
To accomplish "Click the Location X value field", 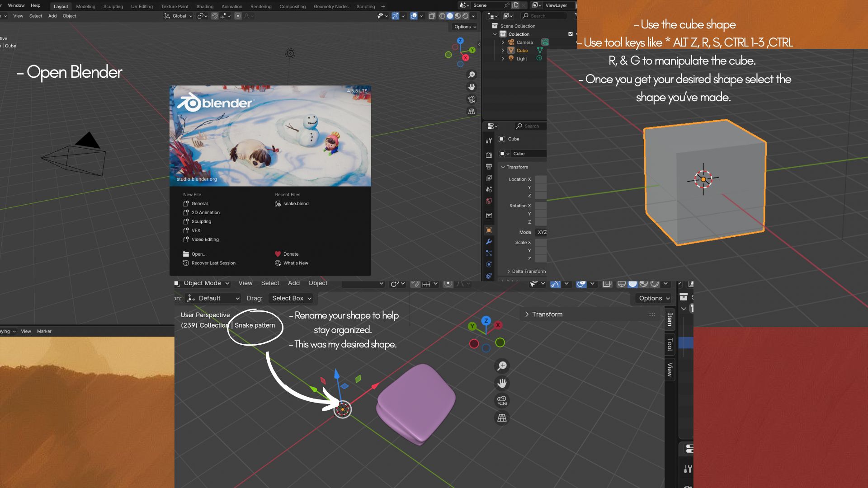I will [x=541, y=179].
